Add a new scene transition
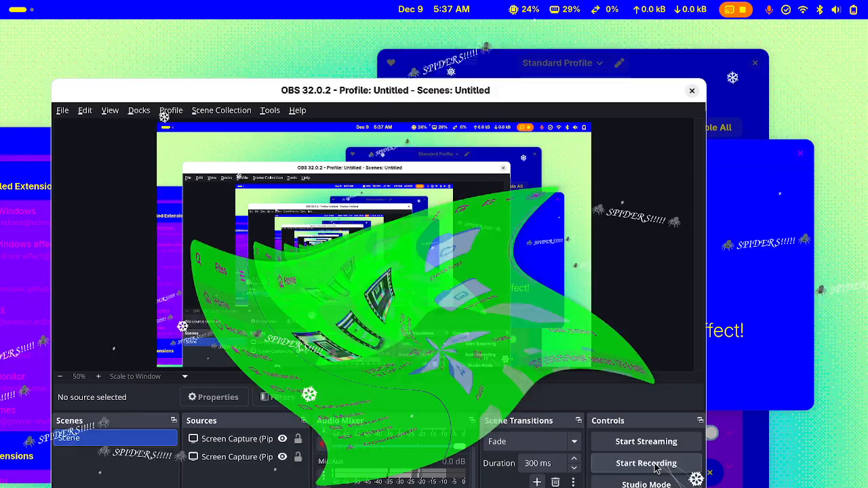Screen dimensions: 868x488 [x=537, y=482]
